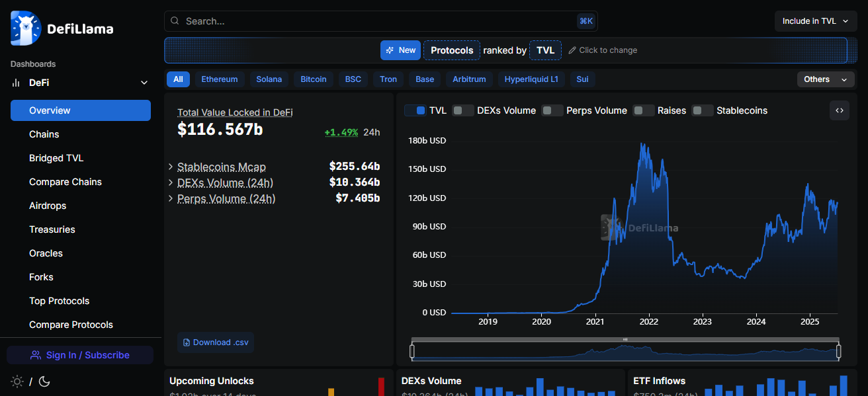Select the Solana chain tab
Viewport: 868px width, 396px height.
point(269,79)
